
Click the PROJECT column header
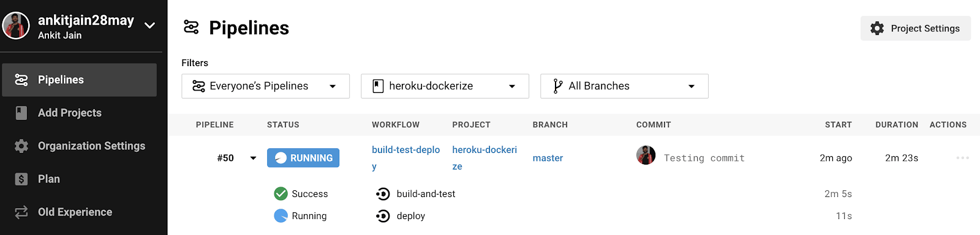[x=472, y=125]
